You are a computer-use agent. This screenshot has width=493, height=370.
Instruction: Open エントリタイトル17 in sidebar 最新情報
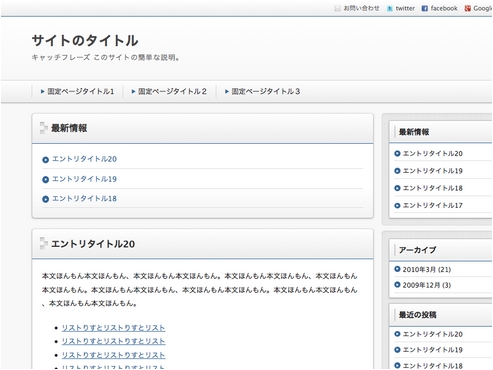pyautogui.click(x=433, y=206)
